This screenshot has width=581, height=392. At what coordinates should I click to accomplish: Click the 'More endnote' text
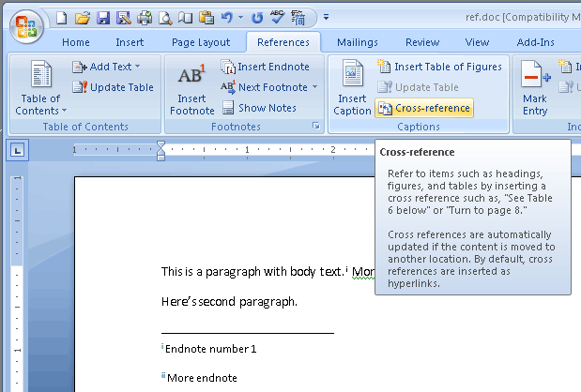pyautogui.click(x=202, y=378)
